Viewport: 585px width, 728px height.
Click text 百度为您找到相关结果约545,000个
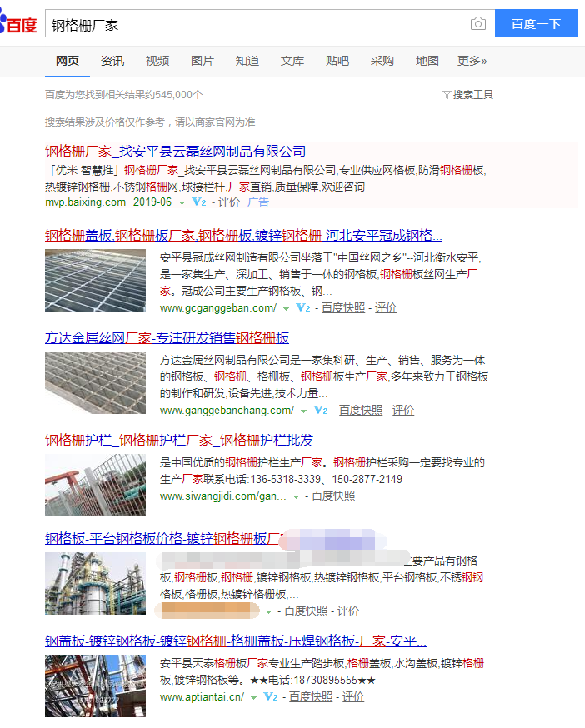pyautogui.click(x=123, y=95)
